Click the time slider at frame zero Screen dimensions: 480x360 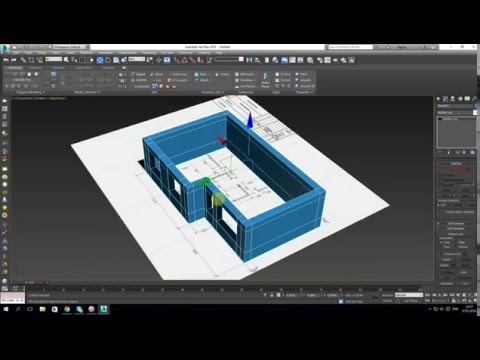[x=24, y=288]
